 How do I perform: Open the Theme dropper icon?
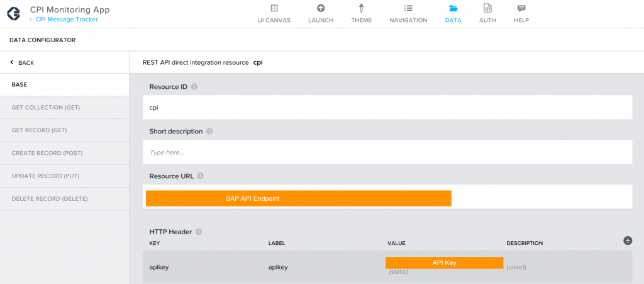coord(362,8)
